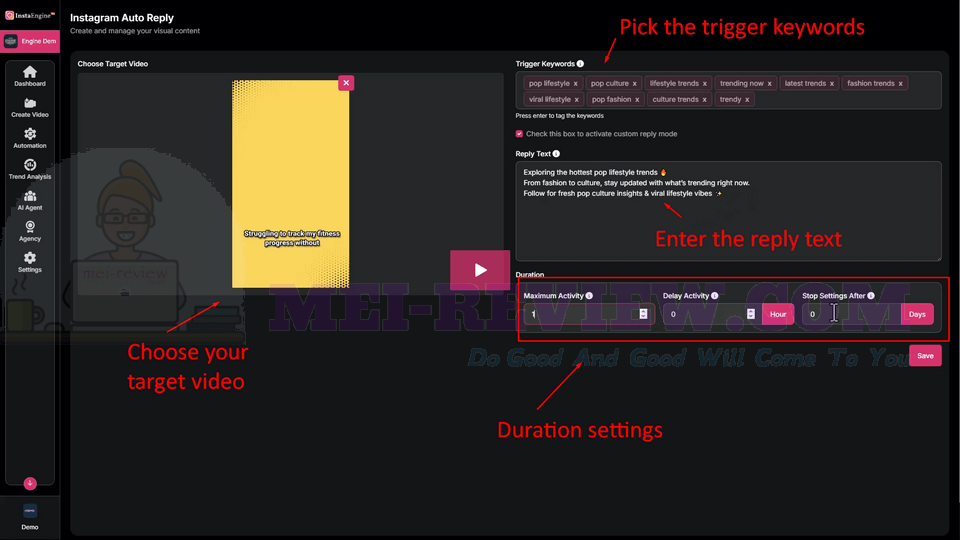Click the pink down-arrow sidebar button
This screenshot has height=540, width=960.
pos(30,483)
